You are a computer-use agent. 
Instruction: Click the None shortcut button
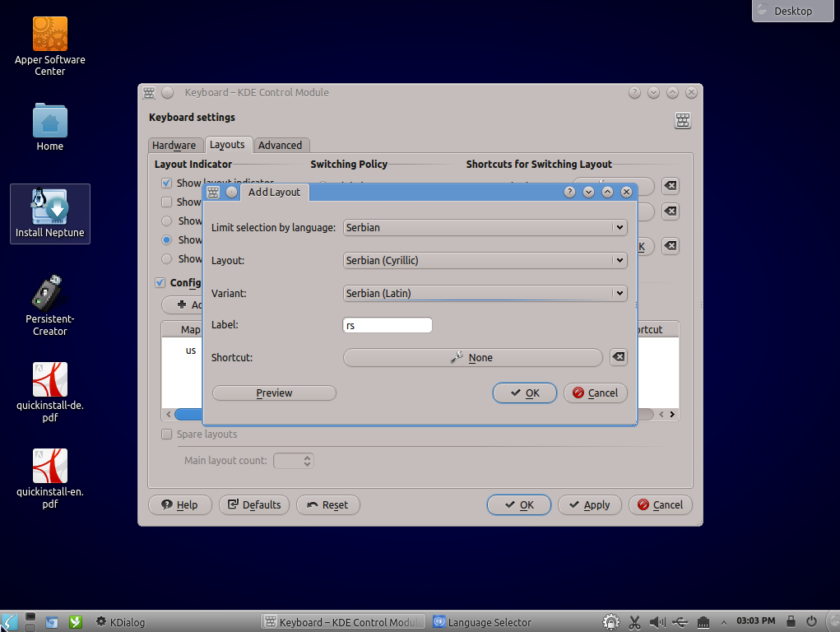(x=472, y=357)
